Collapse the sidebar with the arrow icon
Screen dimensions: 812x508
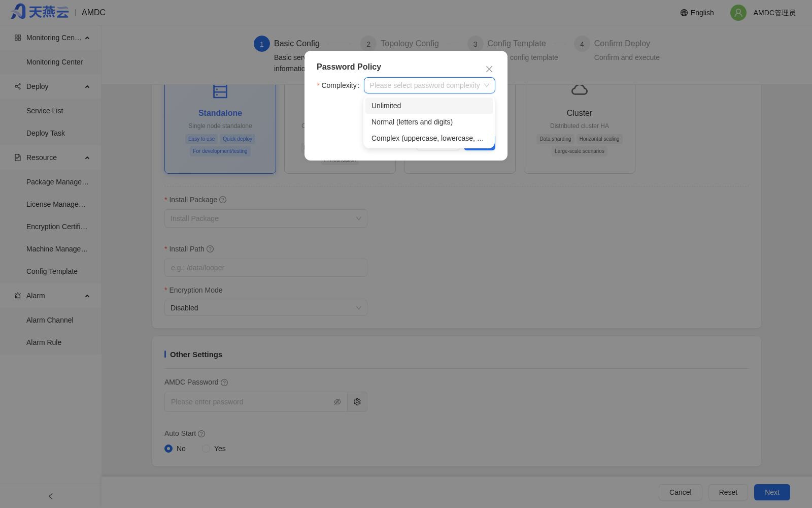(x=50, y=496)
